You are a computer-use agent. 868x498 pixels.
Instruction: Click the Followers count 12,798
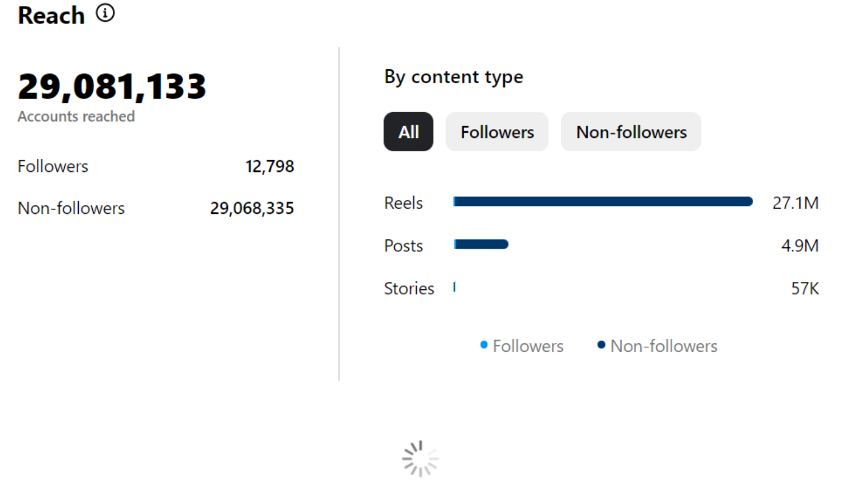pos(269,166)
